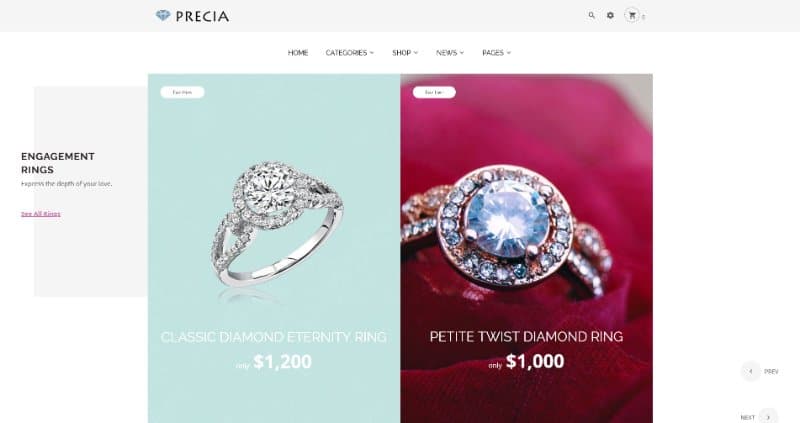The width and height of the screenshot is (800, 423).
Task: Expand the NEWS dropdown menu
Action: 450,53
